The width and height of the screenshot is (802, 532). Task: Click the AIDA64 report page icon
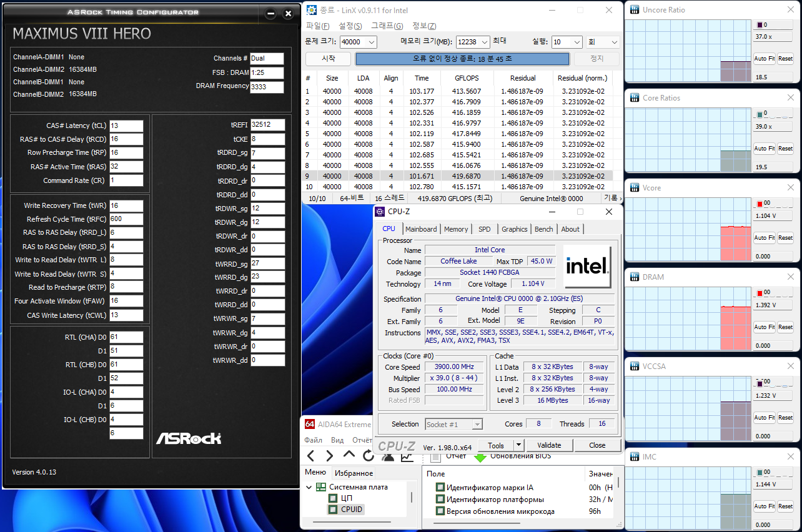(x=436, y=457)
